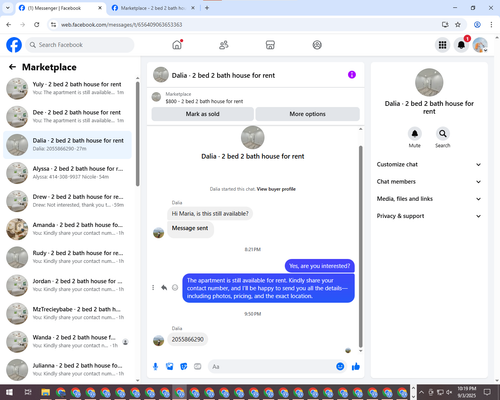This screenshot has width=500, height=400.
Task: Click Dalia's large profile picture in right panel
Action: pyautogui.click(x=429, y=82)
